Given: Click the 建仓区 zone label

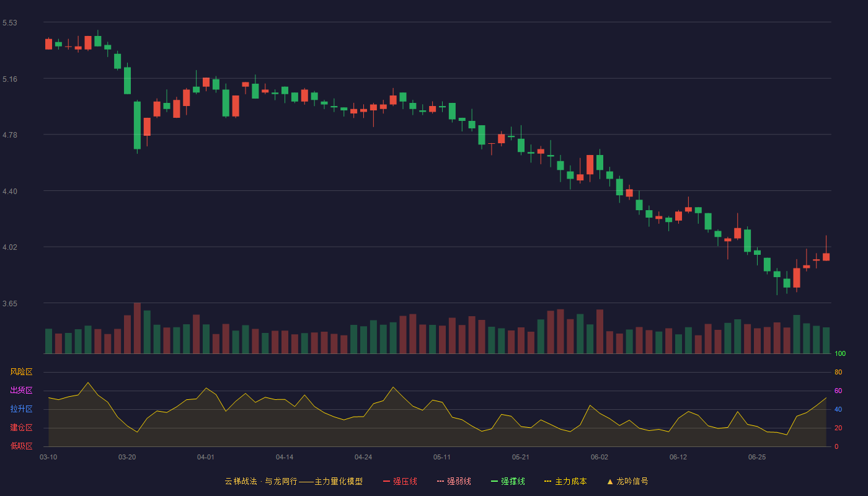Looking at the screenshot, I should [21, 428].
